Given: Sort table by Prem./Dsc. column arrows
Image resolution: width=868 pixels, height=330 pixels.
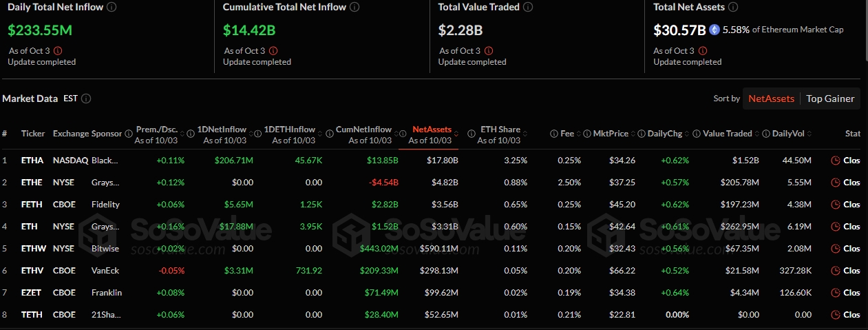Looking at the screenshot, I should 184,134.
